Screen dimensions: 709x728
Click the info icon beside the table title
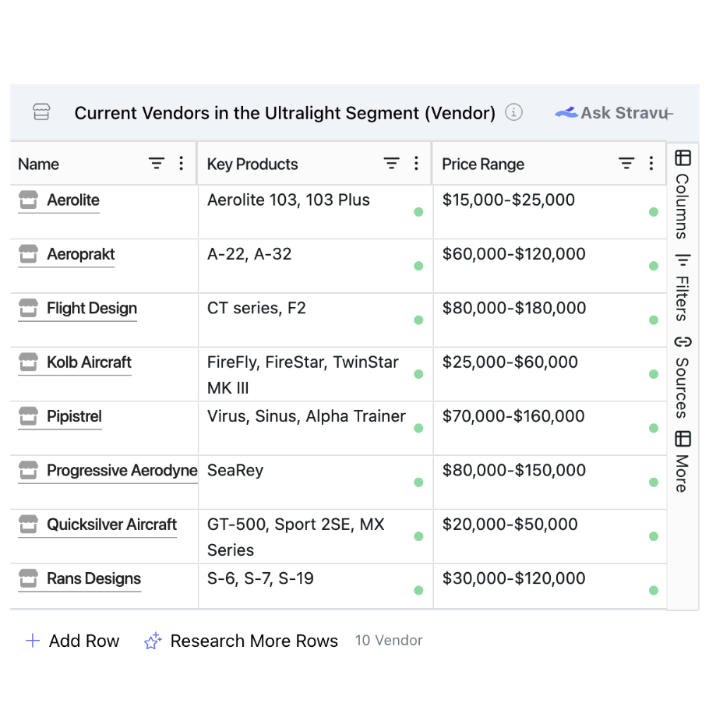tap(513, 112)
